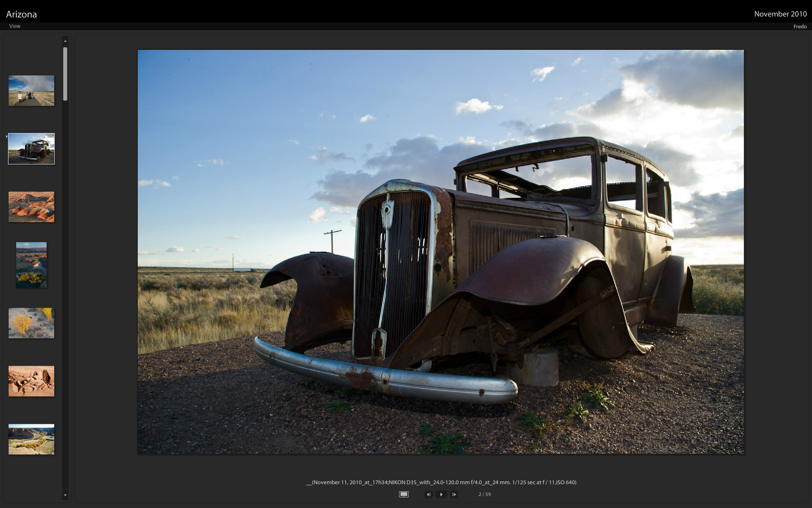The height and width of the screenshot is (508, 812).
Task: Click the photo metadata caption text
Action: click(441, 482)
